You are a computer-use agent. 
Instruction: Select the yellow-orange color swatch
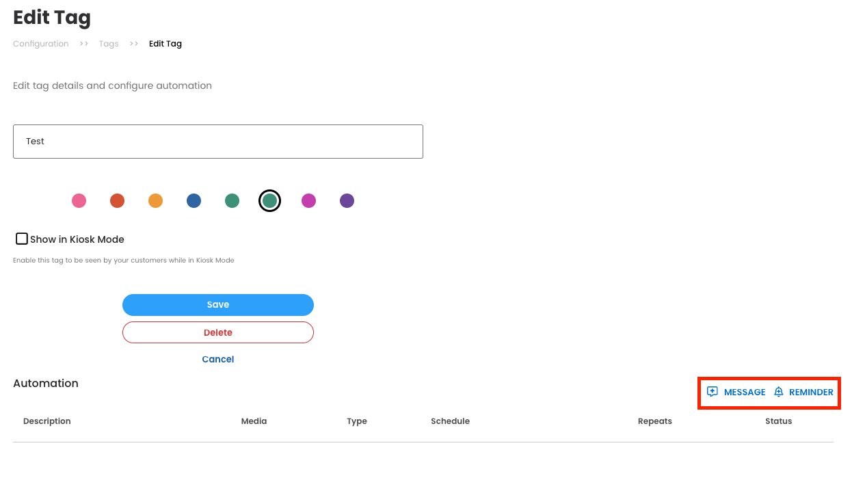coord(156,201)
